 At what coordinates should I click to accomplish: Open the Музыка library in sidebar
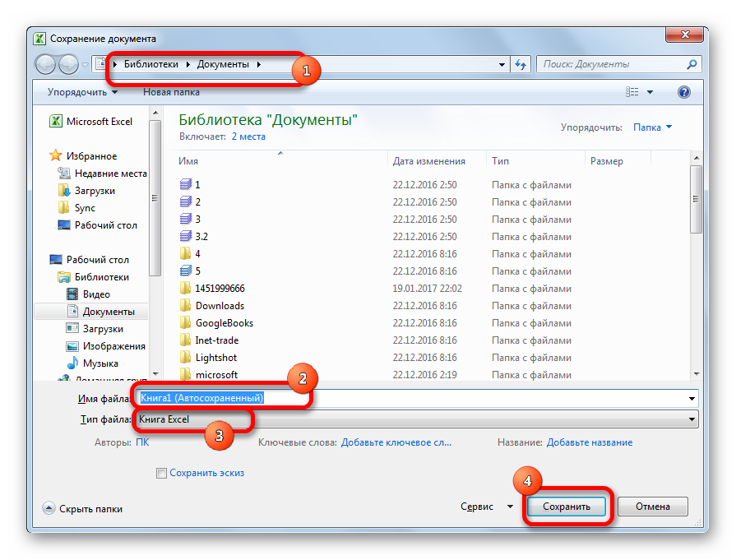(x=100, y=363)
